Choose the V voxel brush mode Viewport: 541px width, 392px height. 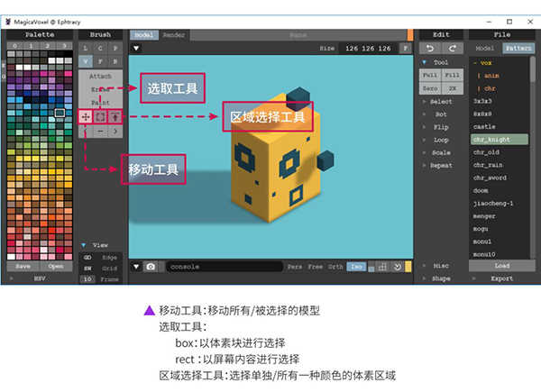click(x=86, y=61)
